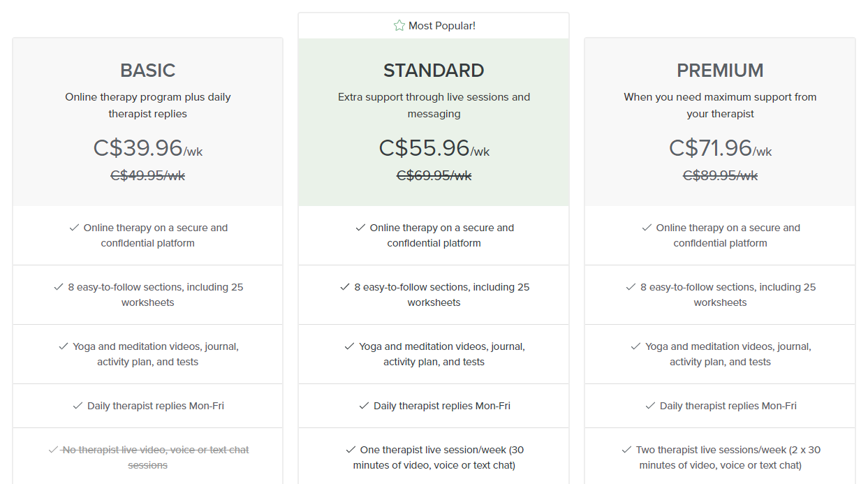The width and height of the screenshot is (868, 484).
Task: Click the C$71.96/wk Premium price
Action: click(720, 148)
